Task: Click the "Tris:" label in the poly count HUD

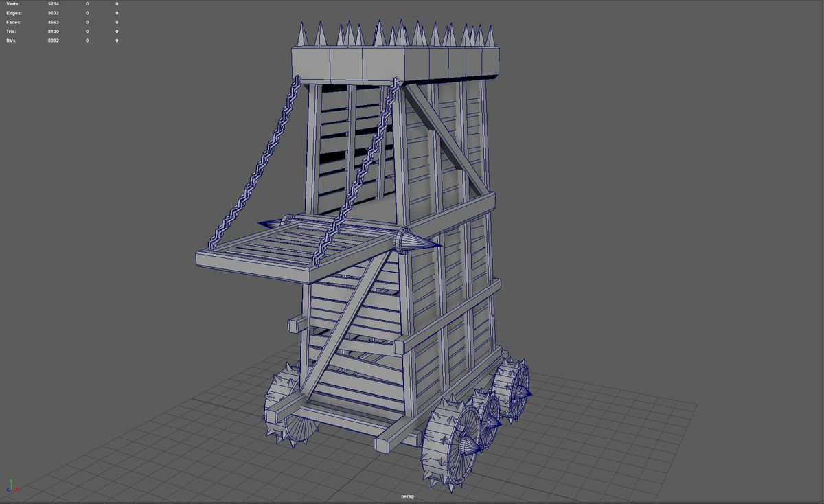Action: (x=12, y=32)
